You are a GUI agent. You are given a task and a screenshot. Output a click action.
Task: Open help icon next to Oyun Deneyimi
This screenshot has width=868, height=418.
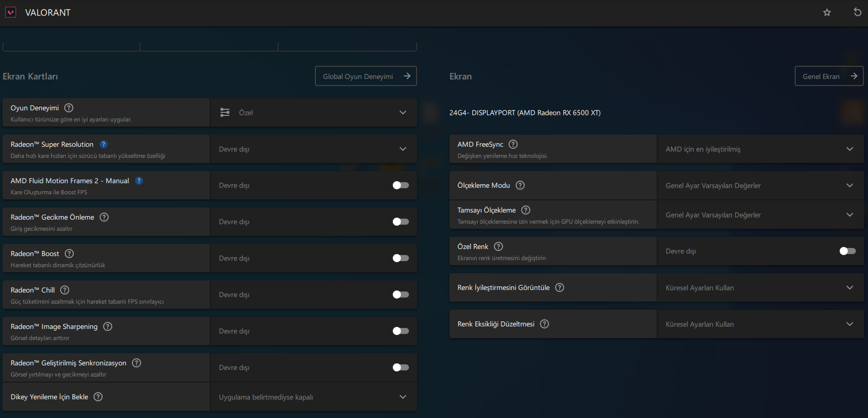coord(69,108)
